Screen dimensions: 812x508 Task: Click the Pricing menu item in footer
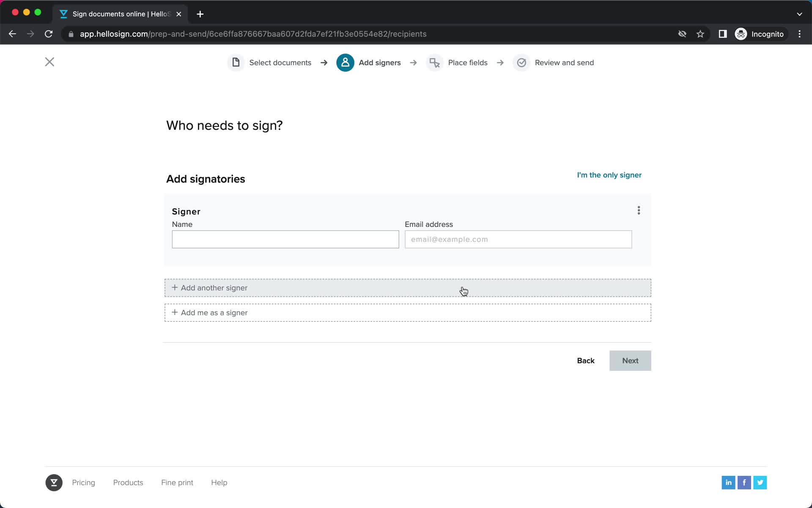[x=84, y=482]
